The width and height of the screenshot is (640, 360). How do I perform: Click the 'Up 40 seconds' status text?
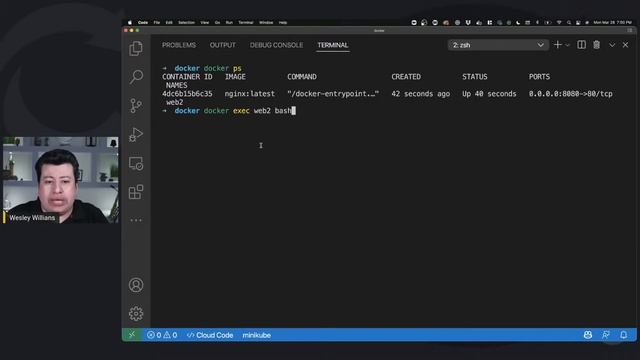point(489,94)
